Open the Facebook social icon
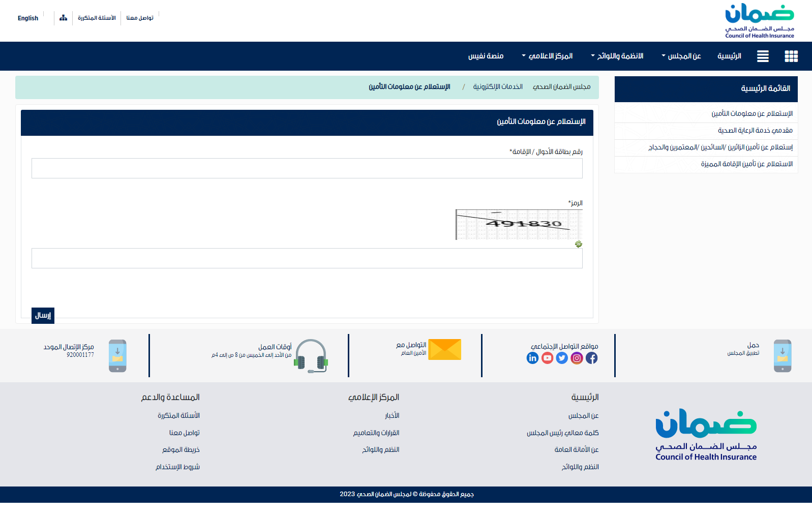 coord(591,358)
